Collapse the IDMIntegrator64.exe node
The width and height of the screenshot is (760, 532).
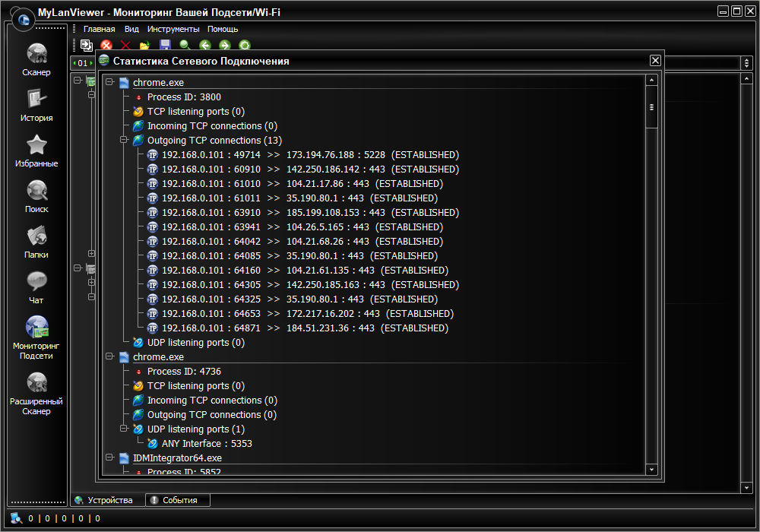(110, 458)
